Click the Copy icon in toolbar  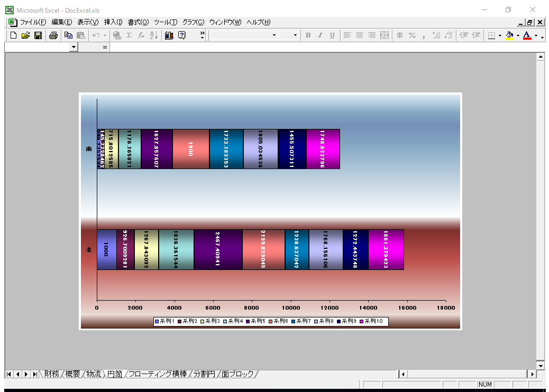[x=68, y=35]
